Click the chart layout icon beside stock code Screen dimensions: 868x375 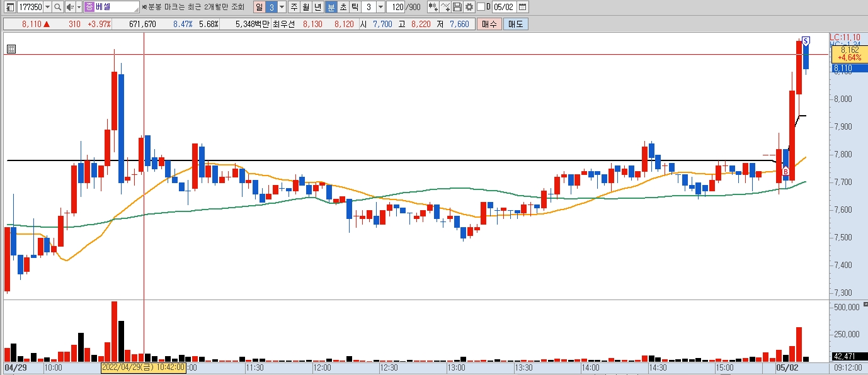pos(9,8)
